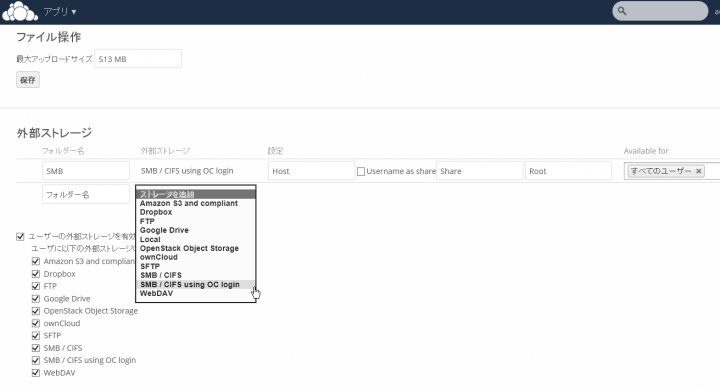Click the Root field
Viewport: 720px width, 386px height.
coord(568,171)
